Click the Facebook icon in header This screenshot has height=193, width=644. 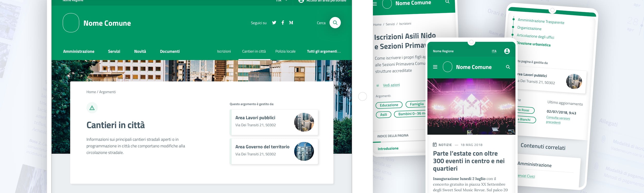(x=283, y=23)
